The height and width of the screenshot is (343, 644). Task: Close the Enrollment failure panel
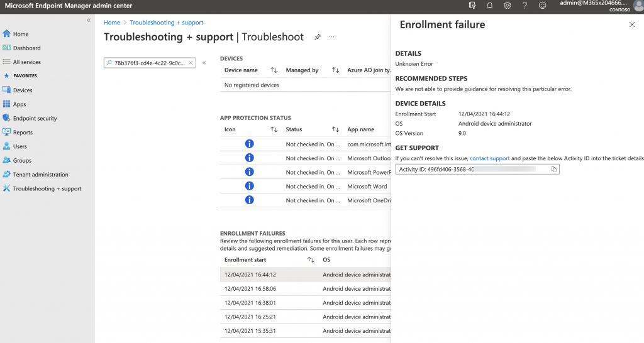pyautogui.click(x=631, y=25)
